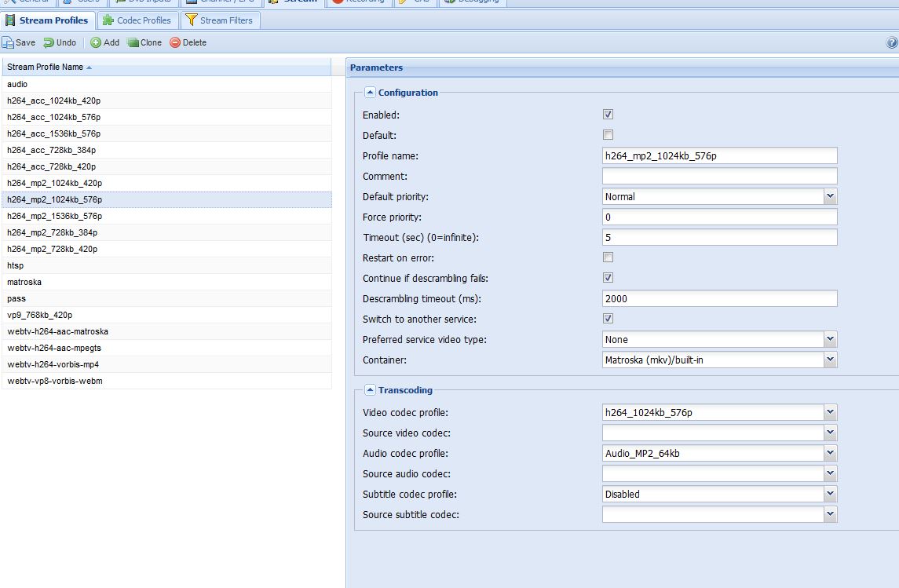
Task: Toggle Switch to another service checkbox
Action: [x=608, y=319]
